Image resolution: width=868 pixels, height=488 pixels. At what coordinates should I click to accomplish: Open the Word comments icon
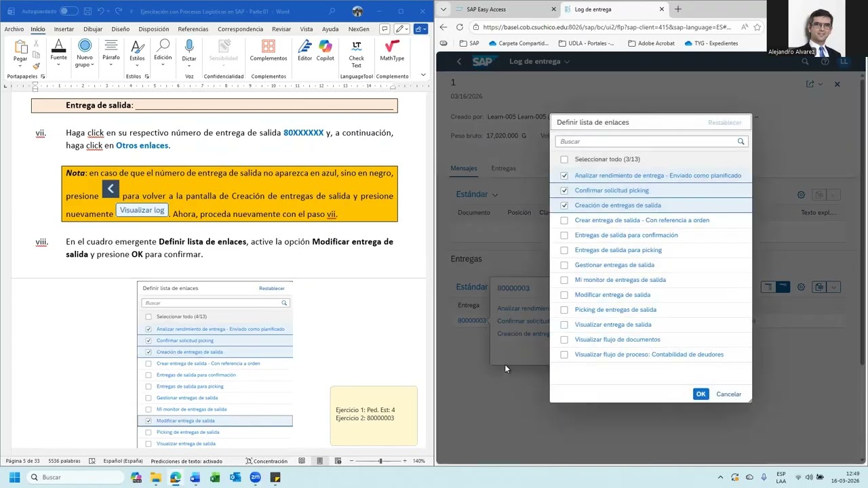tap(384, 29)
